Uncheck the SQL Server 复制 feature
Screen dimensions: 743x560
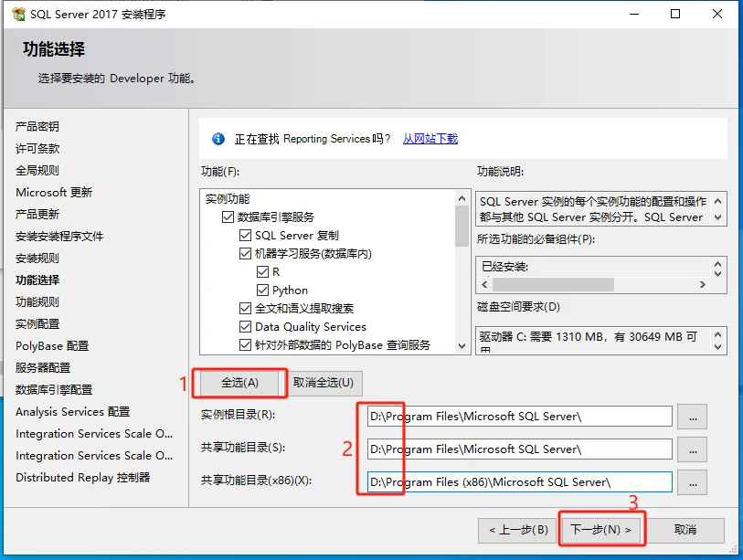(246, 236)
